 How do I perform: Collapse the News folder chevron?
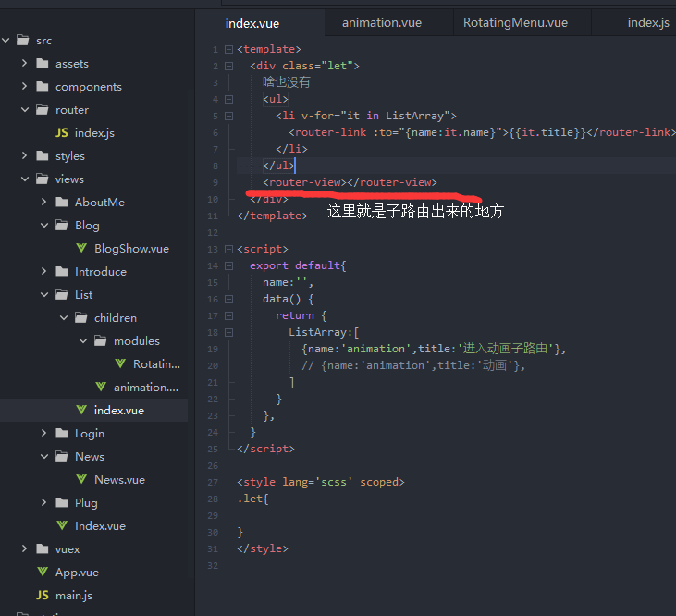click(44, 457)
